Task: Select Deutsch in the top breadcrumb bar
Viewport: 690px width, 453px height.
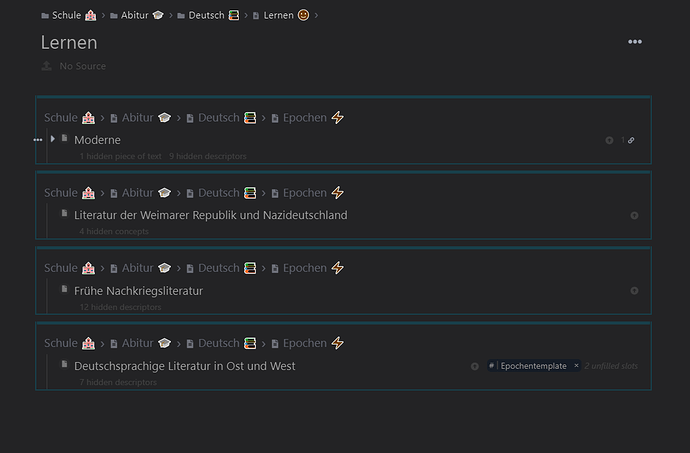Action: [x=208, y=15]
